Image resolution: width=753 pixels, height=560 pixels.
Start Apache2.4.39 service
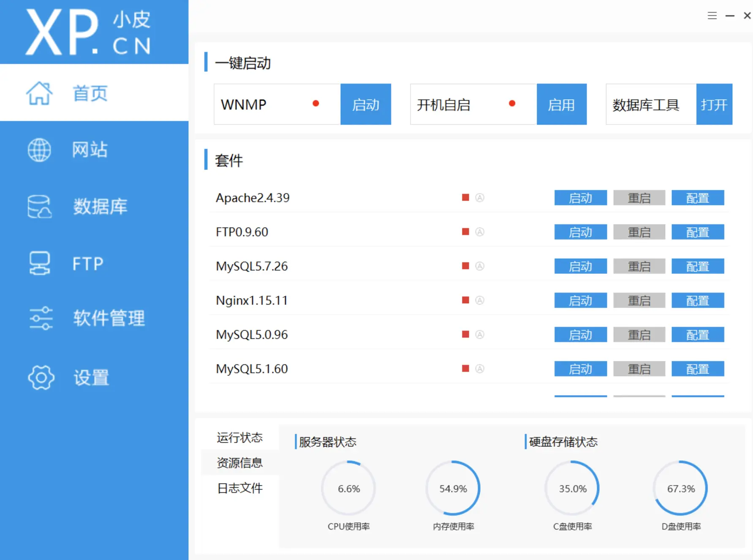coord(581,198)
